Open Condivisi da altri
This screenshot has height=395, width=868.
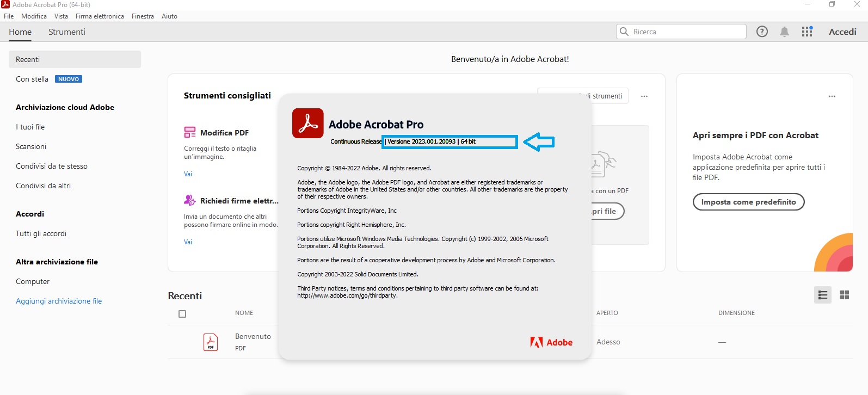click(43, 186)
